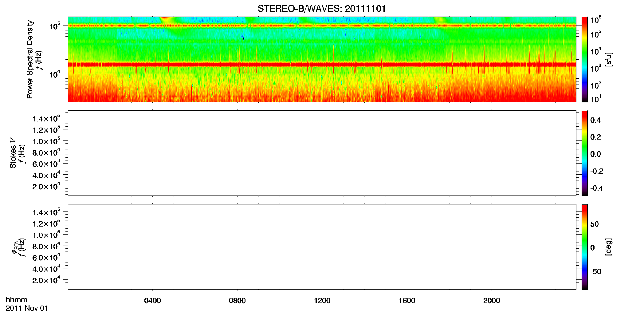
Task: Click the phi RTN degree colorbar
Action: (585, 247)
